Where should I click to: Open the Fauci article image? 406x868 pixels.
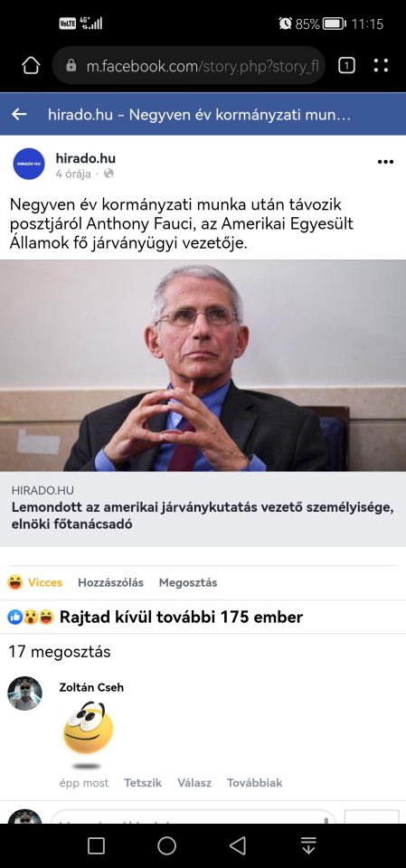coord(203,365)
